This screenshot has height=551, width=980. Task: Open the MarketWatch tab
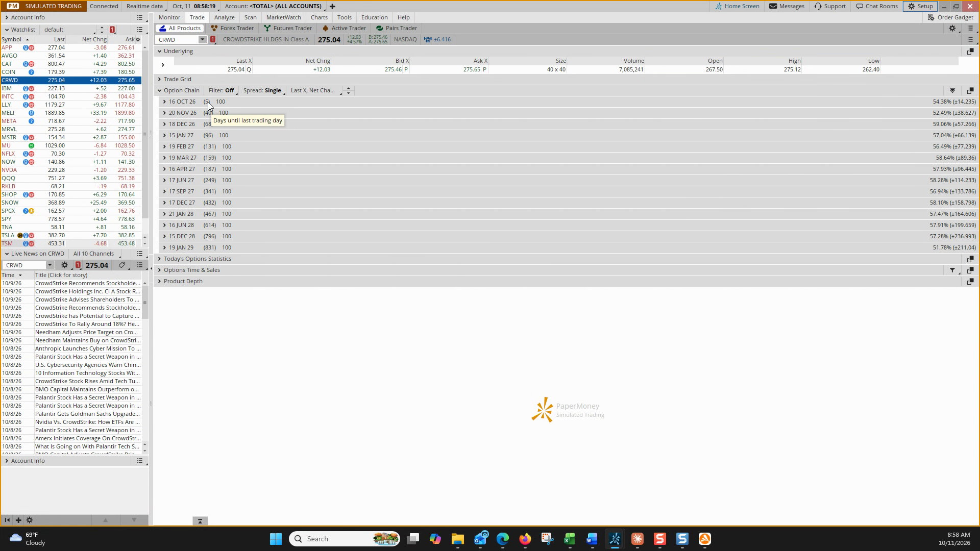(284, 17)
